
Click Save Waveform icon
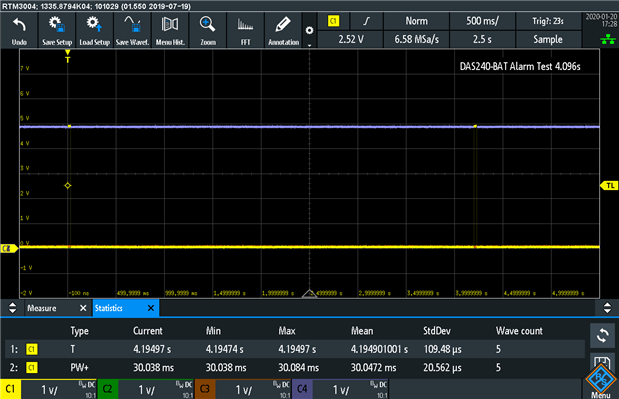pyautogui.click(x=132, y=31)
